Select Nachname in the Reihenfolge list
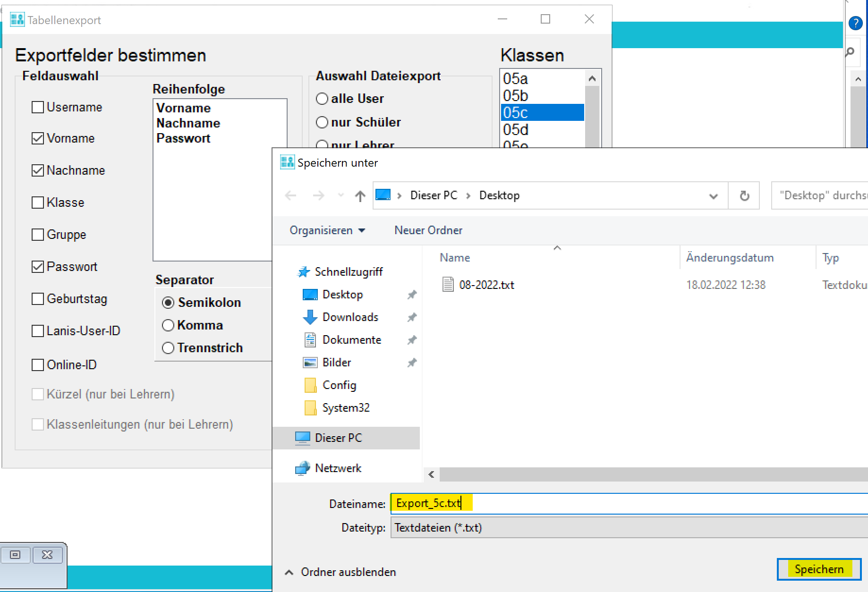Viewport: 868px width, 592px height. [x=188, y=123]
